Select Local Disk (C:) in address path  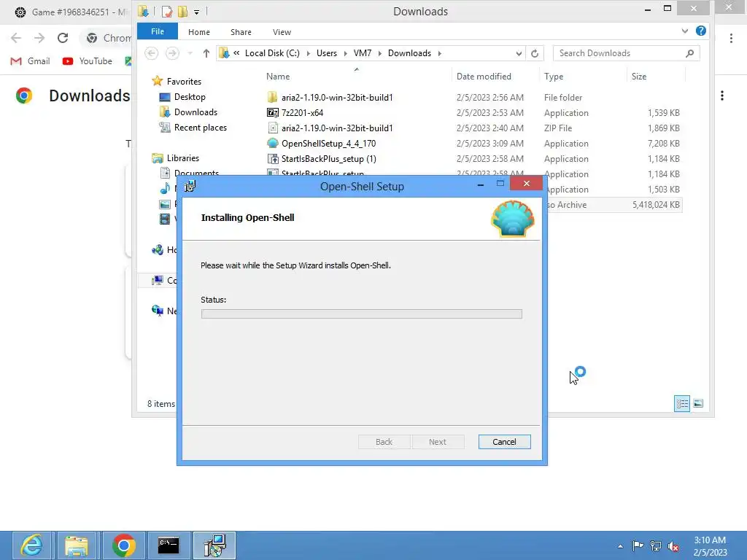click(x=272, y=53)
